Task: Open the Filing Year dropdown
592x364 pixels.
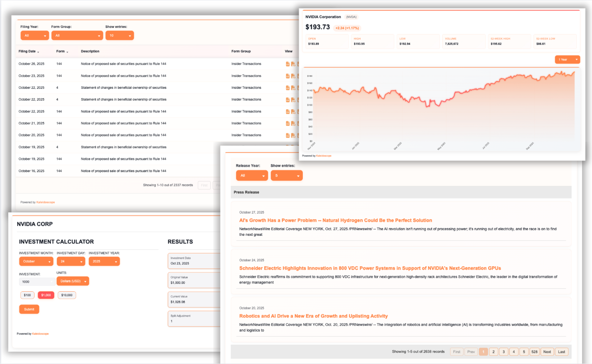Action: pyautogui.click(x=35, y=35)
